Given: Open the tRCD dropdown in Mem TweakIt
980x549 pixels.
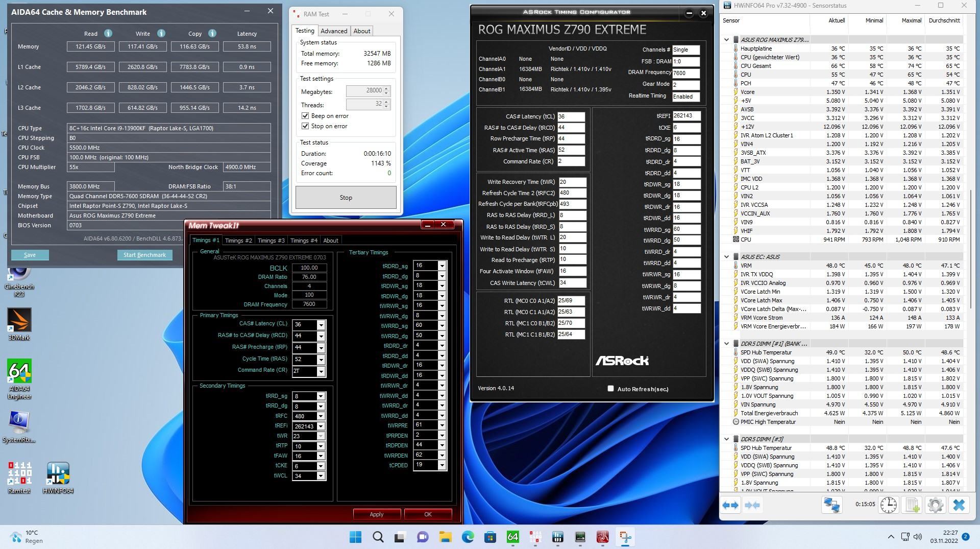Looking at the screenshot, I should tap(321, 336).
